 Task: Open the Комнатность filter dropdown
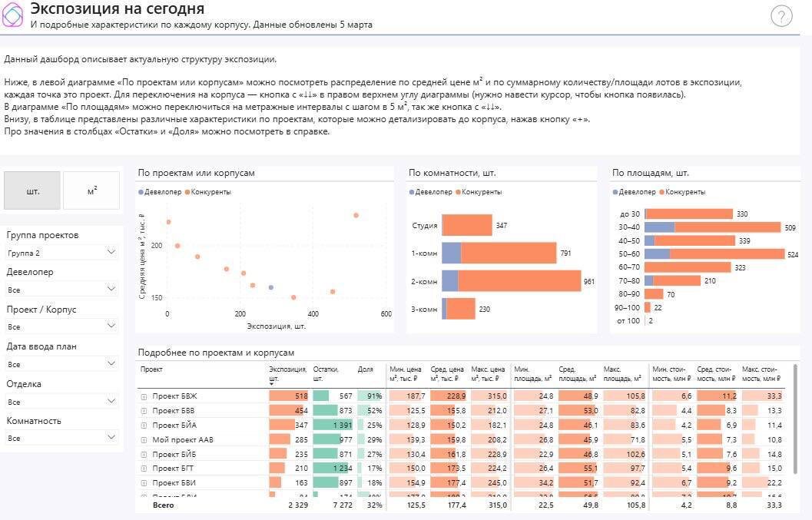point(61,438)
